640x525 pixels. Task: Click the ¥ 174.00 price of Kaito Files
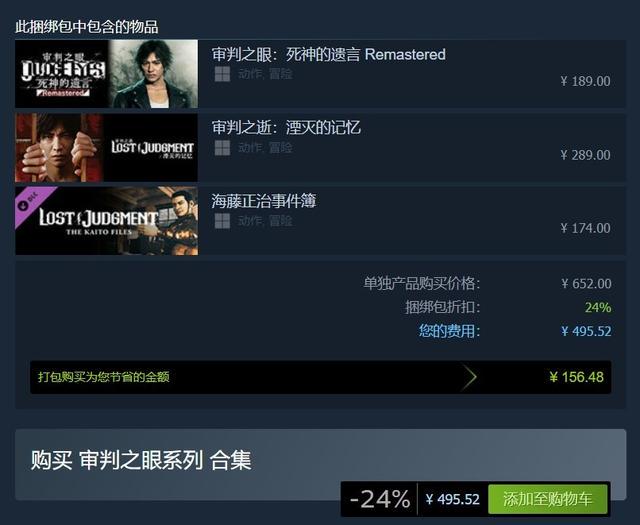coord(586,228)
